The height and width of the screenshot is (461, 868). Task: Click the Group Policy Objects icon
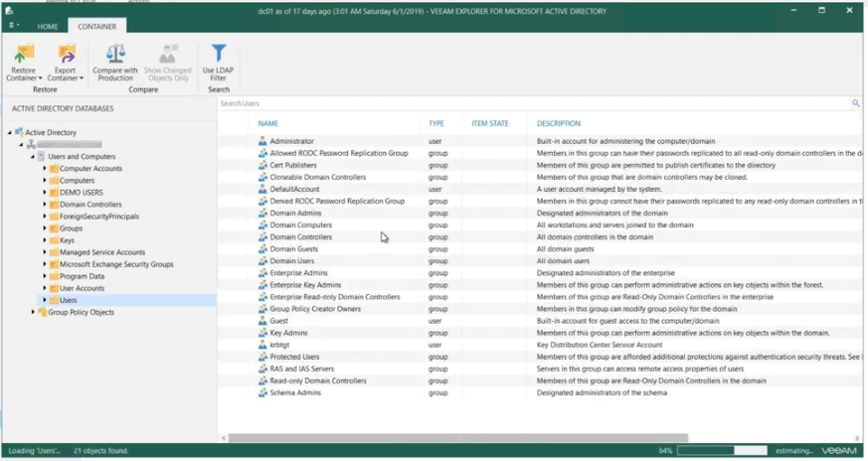click(x=42, y=312)
